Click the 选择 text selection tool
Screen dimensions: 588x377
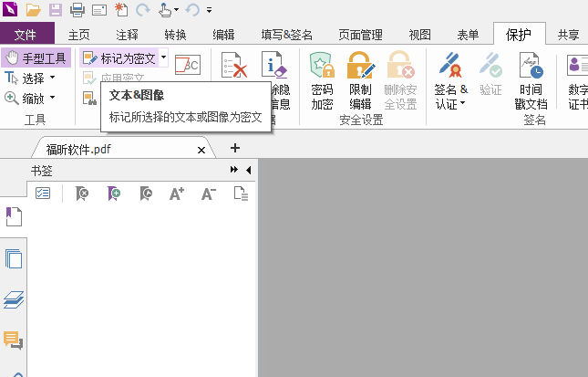25,79
